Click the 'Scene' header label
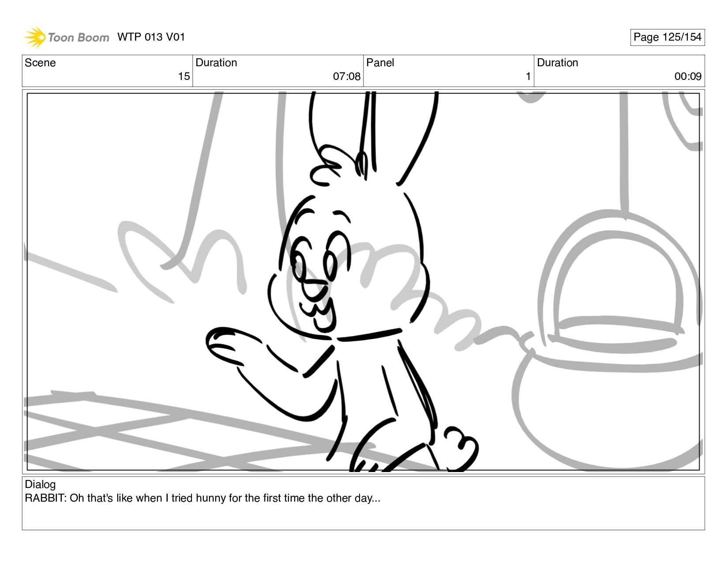728x563 pixels. 40,63
